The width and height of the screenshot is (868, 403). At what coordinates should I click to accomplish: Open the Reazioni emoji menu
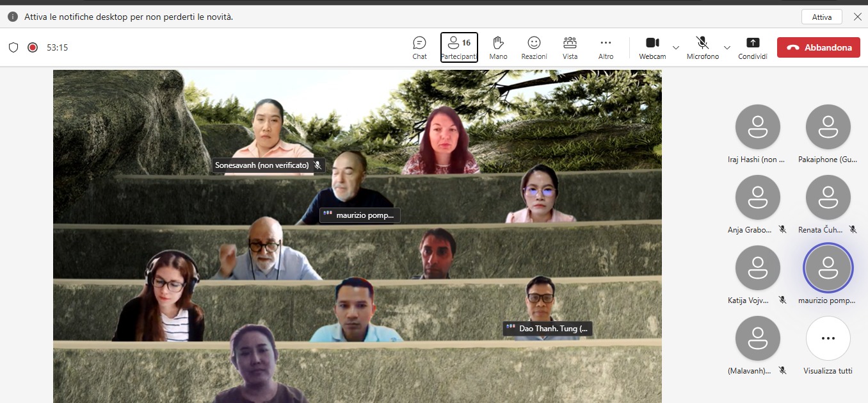pos(534,47)
